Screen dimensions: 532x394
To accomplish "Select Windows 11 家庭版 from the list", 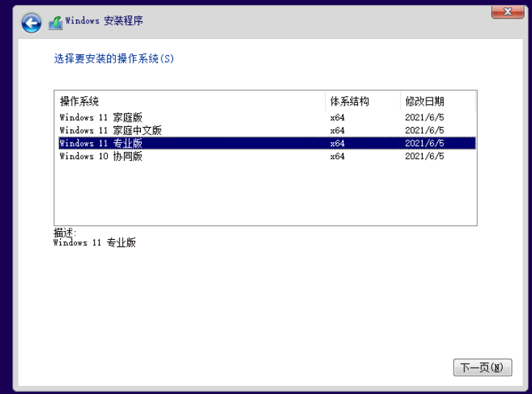I will 101,117.
